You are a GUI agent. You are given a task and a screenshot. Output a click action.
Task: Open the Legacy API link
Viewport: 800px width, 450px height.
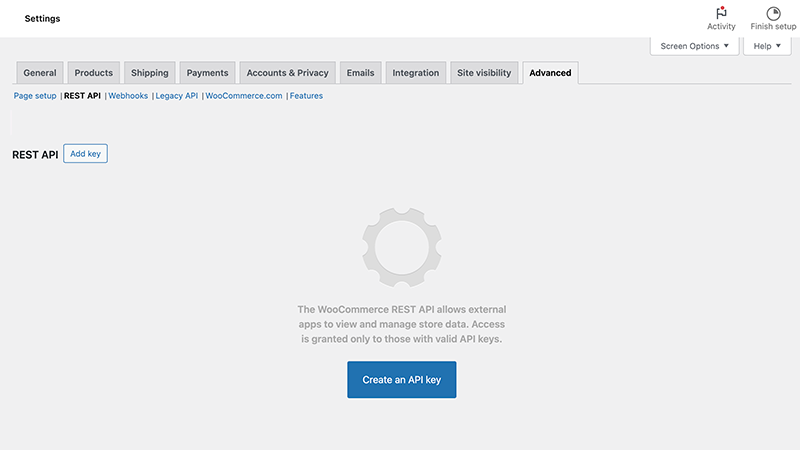coord(177,96)
